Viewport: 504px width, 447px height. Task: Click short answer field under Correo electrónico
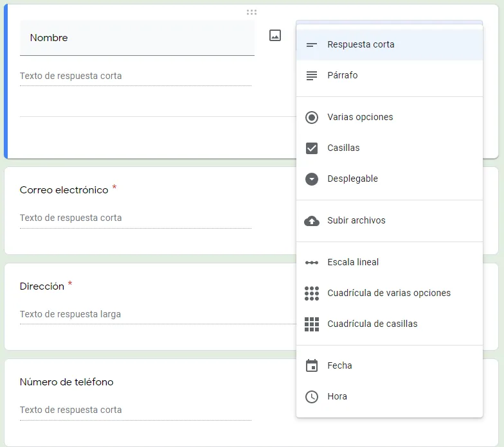[135, 219]
